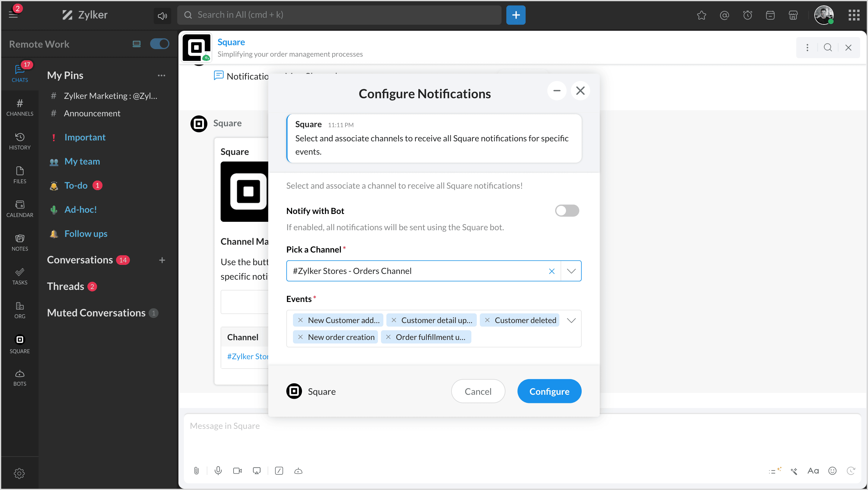Open the reminders clock icon

click(x=747, y=15)
